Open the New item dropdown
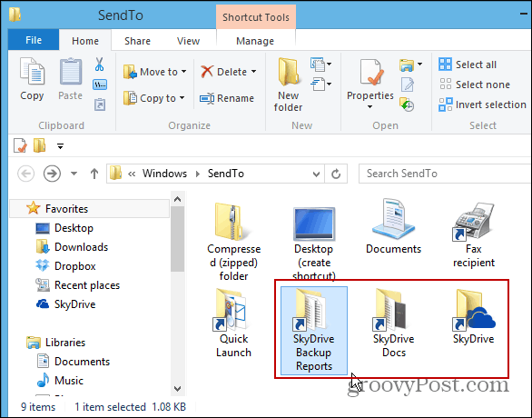Screen dimensions: 532x418 tap(320, 65)
